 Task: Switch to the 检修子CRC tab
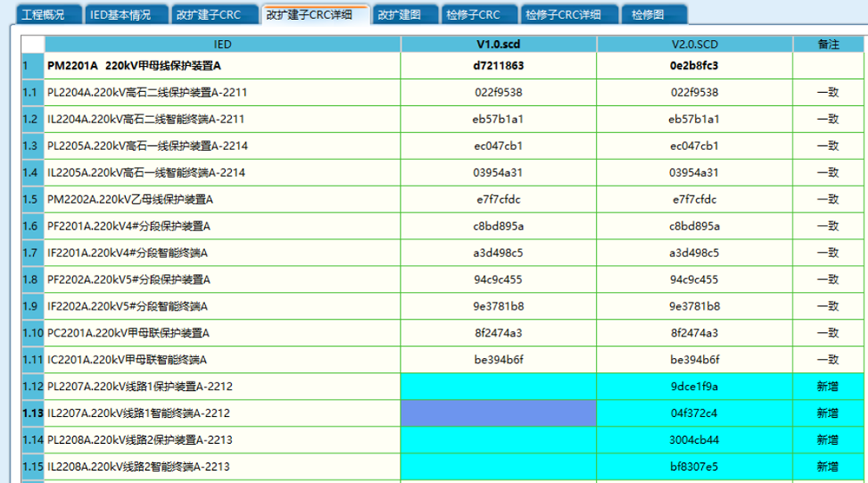(x=474, y=15)
